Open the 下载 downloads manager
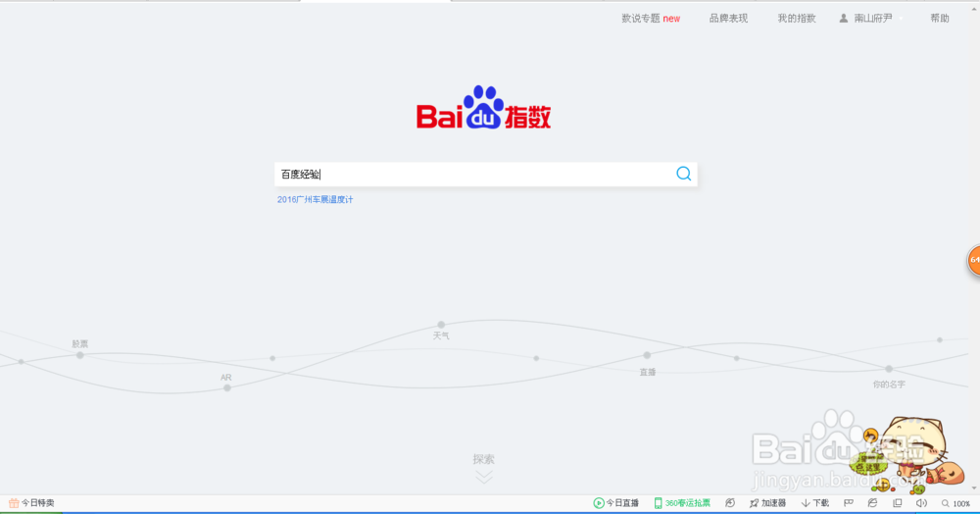The image size is (980, 514). (815, 503)
